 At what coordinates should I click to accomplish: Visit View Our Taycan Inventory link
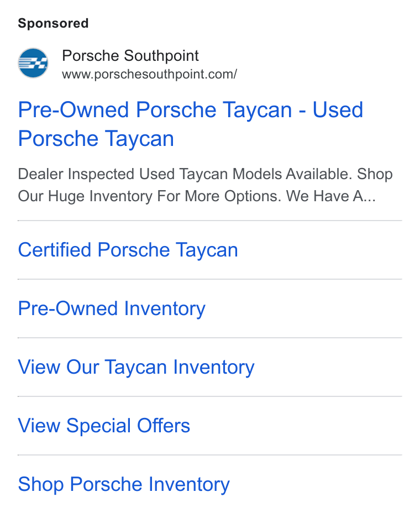pyautogui.click(x=136, y=367)
